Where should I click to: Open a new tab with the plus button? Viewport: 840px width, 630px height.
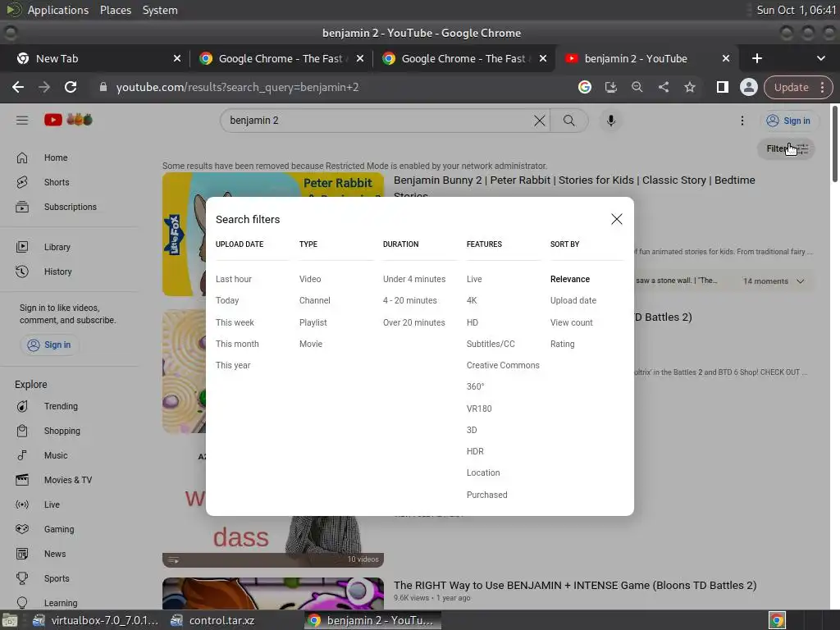click(x=757, y=58)
